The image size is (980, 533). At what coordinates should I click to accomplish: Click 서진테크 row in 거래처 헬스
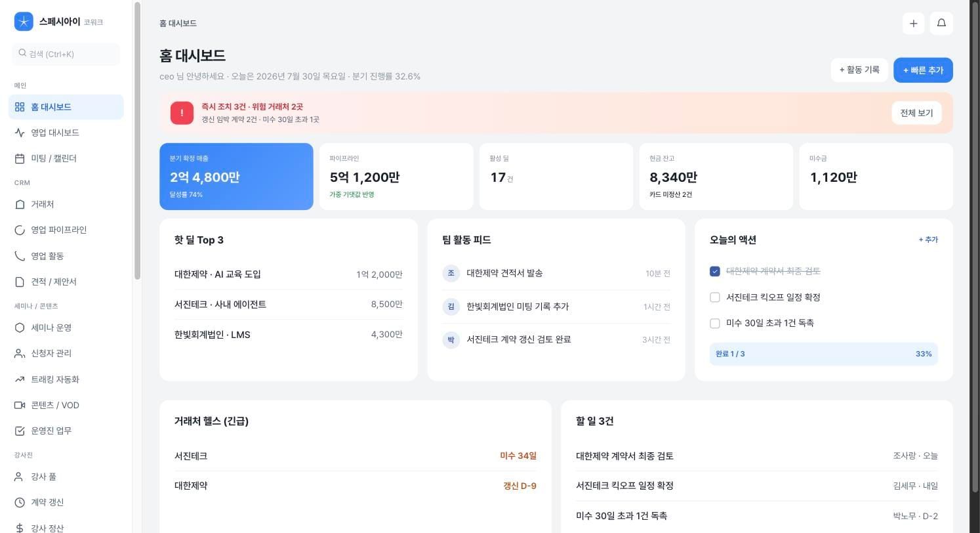(x=356, y=456)
